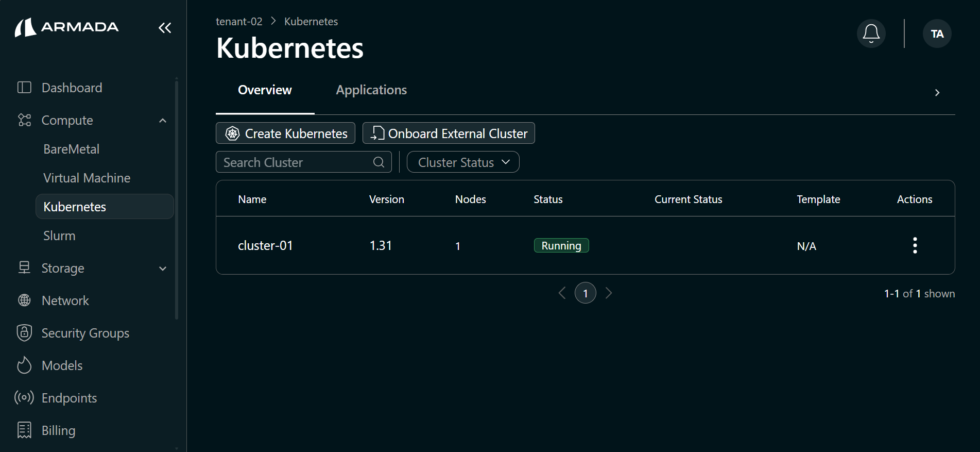Go to next page arrow
The height and width of the screenshot is (452, 980).
[x=609, y=293]
